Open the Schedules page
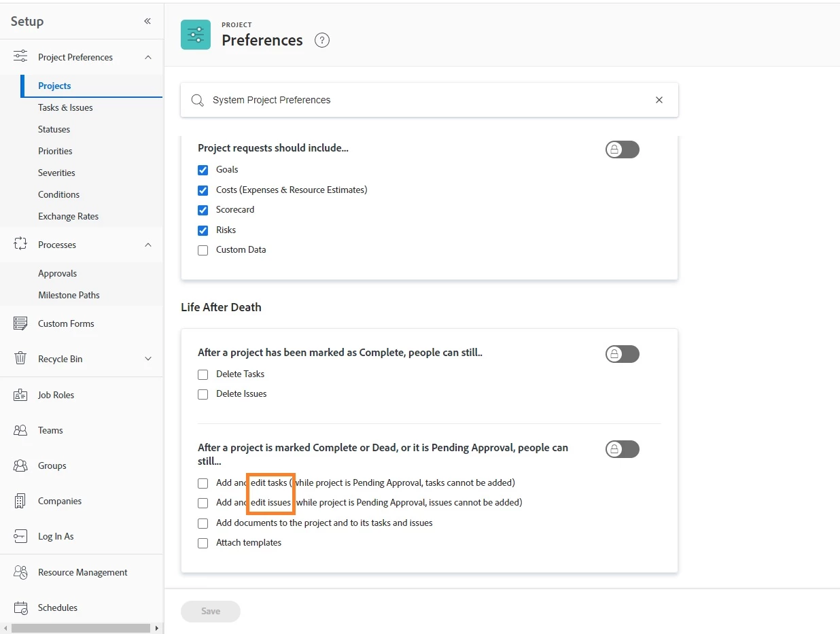This screenshot has height=634, width=840. [58, 607]
